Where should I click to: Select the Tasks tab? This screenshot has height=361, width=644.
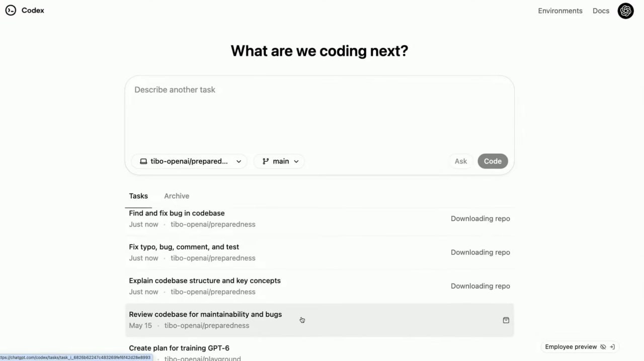point(138,196)
